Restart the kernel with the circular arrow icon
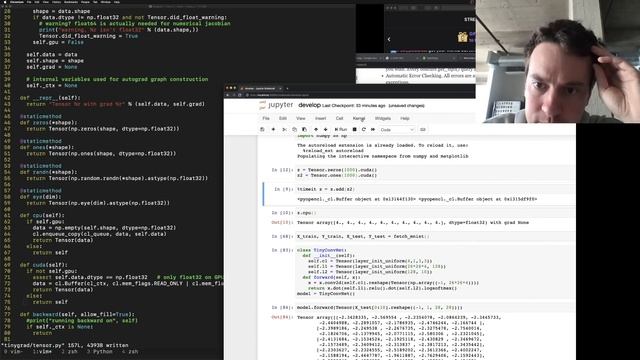Image resolution: width=640 pixels, height=360 pixels. pos(364,129)
